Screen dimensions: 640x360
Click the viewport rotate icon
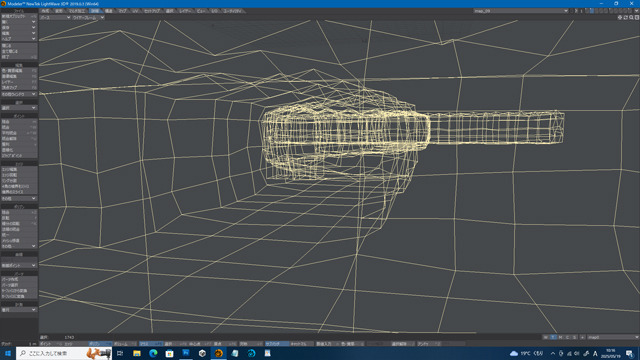point(625,18)
